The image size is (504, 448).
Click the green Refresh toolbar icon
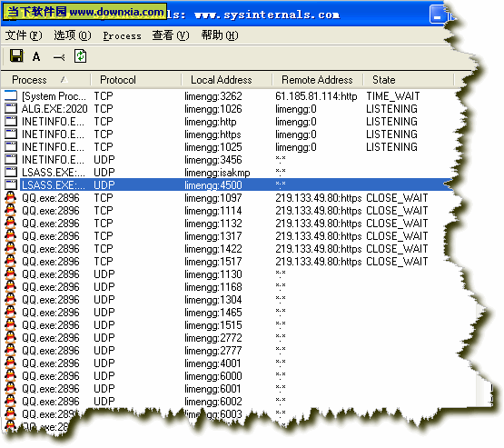tap(80, 56)
